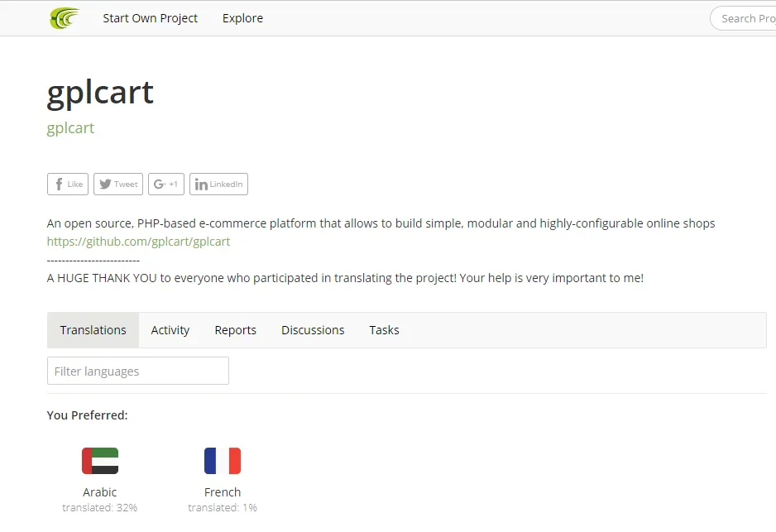Share via the LinkedIn button
The height and width of the screenshot is (532, 776).
point(218,185)
